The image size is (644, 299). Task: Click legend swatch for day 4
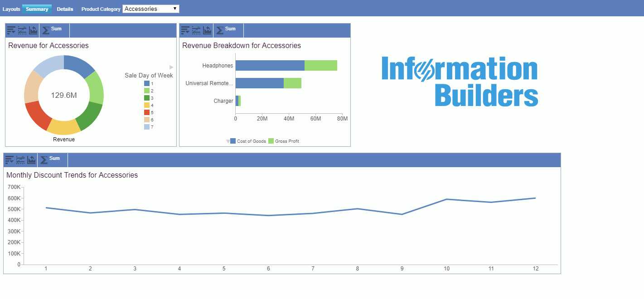point(147,105)
